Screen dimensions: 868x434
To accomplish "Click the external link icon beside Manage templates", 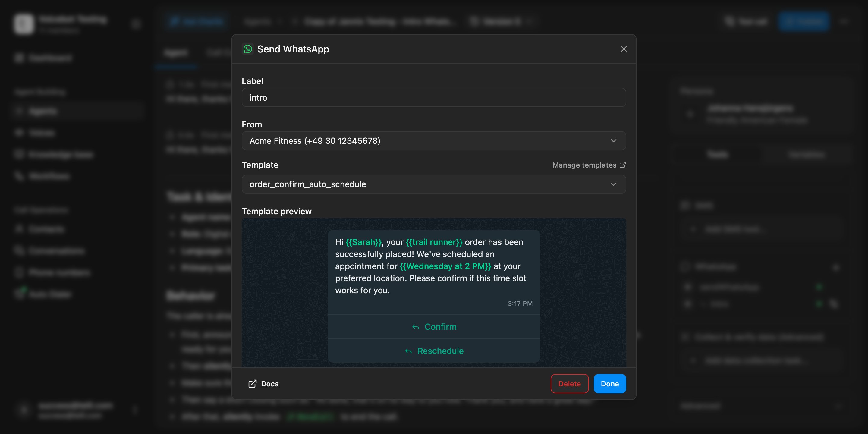I will pos(622,165).
